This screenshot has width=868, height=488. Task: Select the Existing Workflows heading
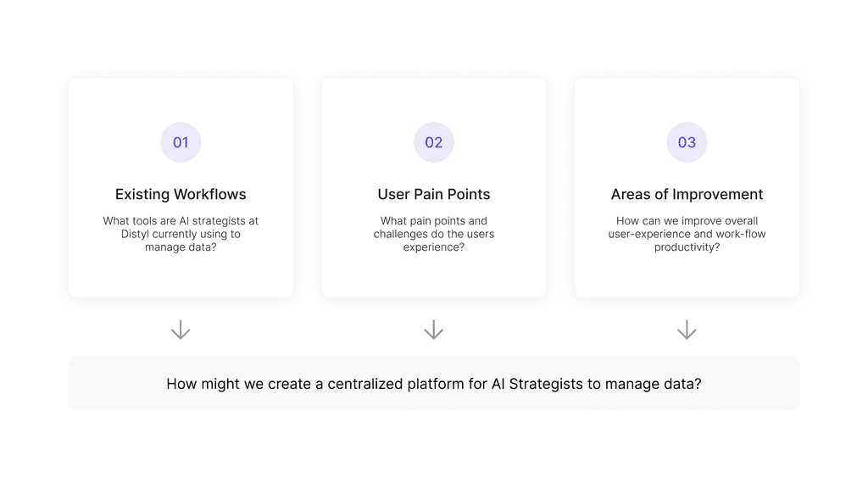tap(181, 194)
